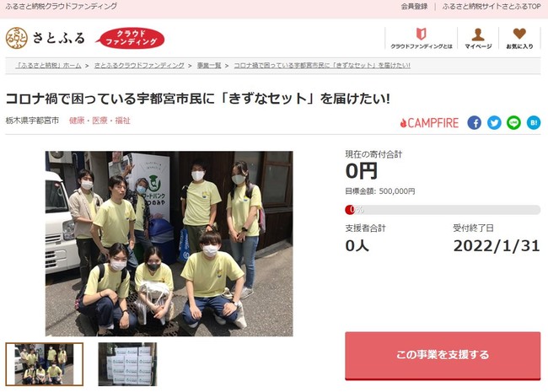Click the Satofuru logo icon

click(x=16, y=38)
